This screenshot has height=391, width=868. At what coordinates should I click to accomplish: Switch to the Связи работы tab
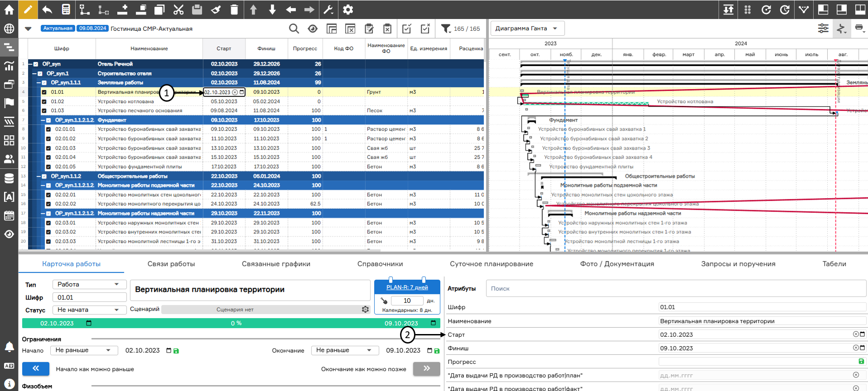[171, 264]
